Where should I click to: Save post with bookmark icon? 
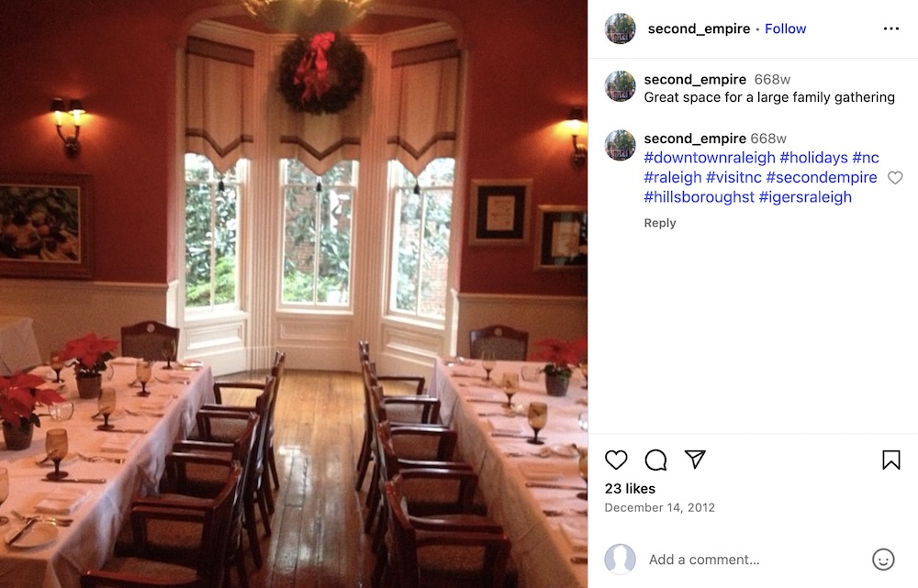(x=891, y=460)
